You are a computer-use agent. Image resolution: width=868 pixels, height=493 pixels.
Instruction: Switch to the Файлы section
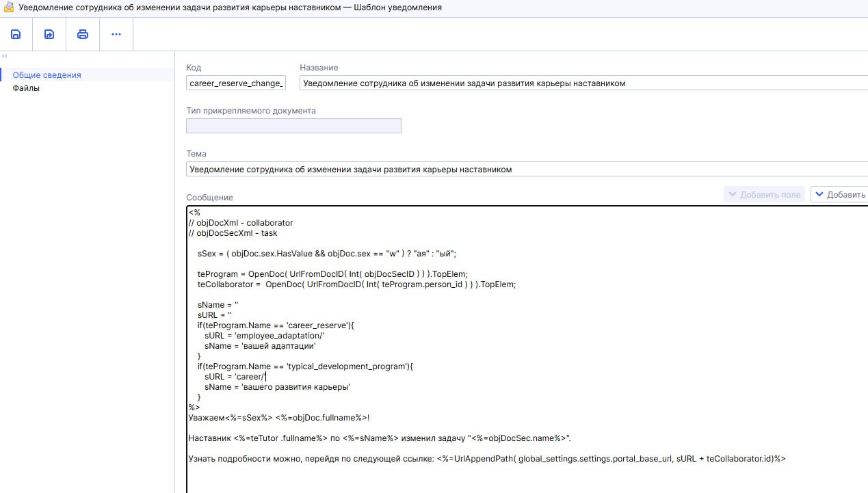point(26,88)
